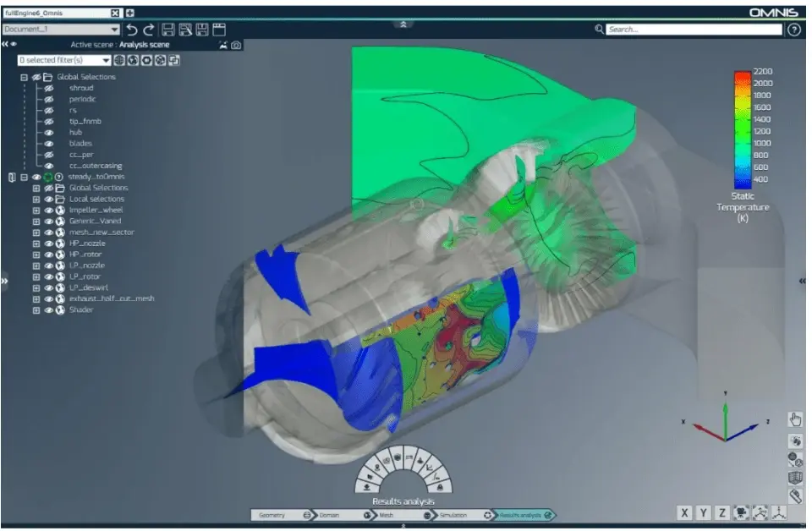Click the ruler measure tool icon
The image size is (812, 531).
pos(795,495)
